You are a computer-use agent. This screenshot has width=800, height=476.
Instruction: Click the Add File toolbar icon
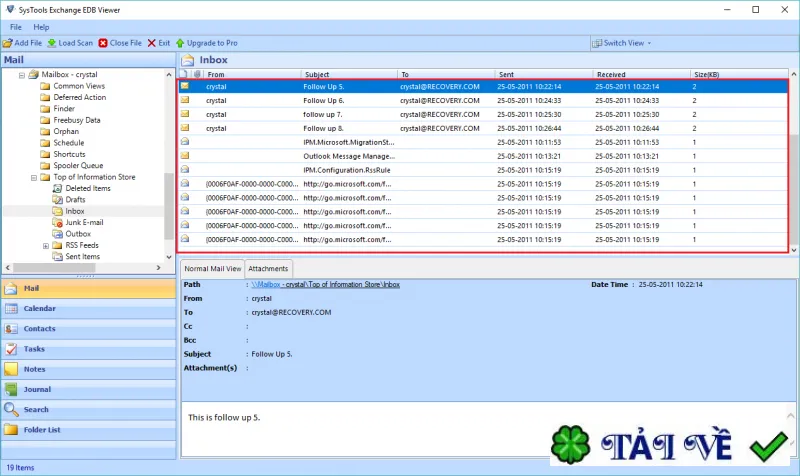[x=8, y=43]
